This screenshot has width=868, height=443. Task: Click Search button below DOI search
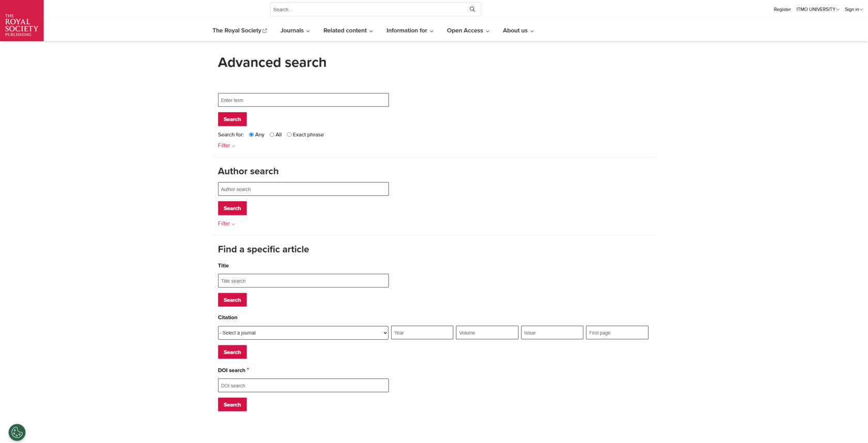coord(233,405)
